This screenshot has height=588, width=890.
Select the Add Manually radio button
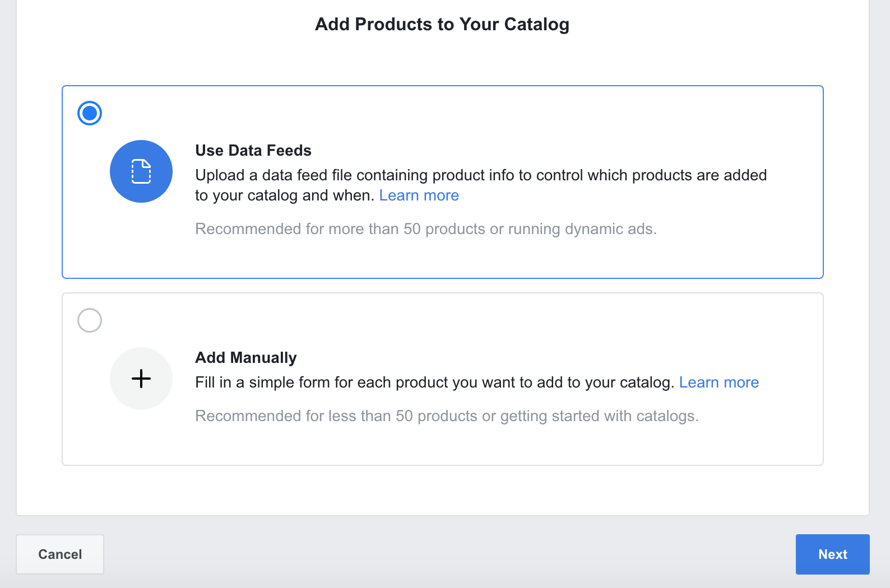click(90, 320)
